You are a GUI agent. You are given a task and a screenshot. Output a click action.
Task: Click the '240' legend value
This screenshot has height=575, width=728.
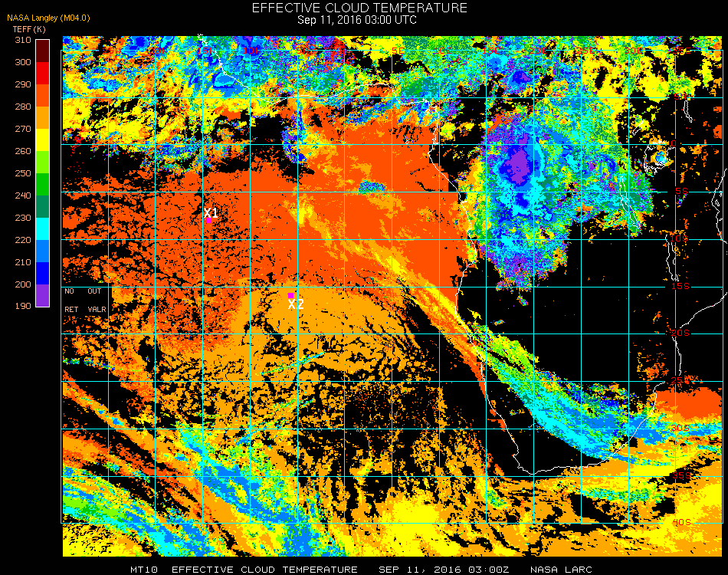[23, 195]
